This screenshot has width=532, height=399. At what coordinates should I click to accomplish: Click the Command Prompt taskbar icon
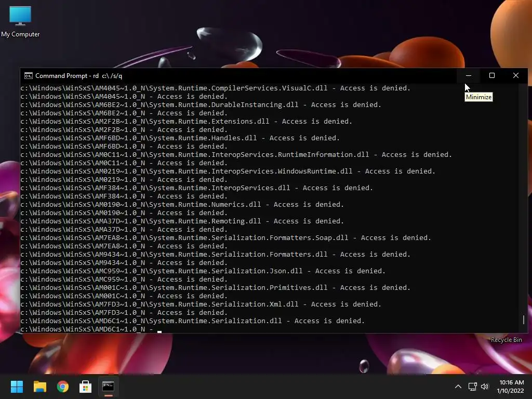point(108,387)
